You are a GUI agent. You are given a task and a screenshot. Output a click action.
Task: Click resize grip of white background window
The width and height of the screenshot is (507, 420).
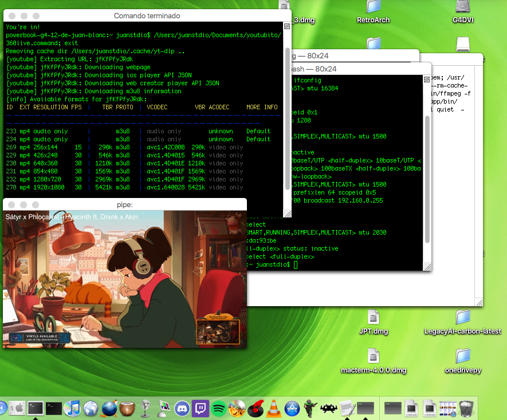point(479,302)
